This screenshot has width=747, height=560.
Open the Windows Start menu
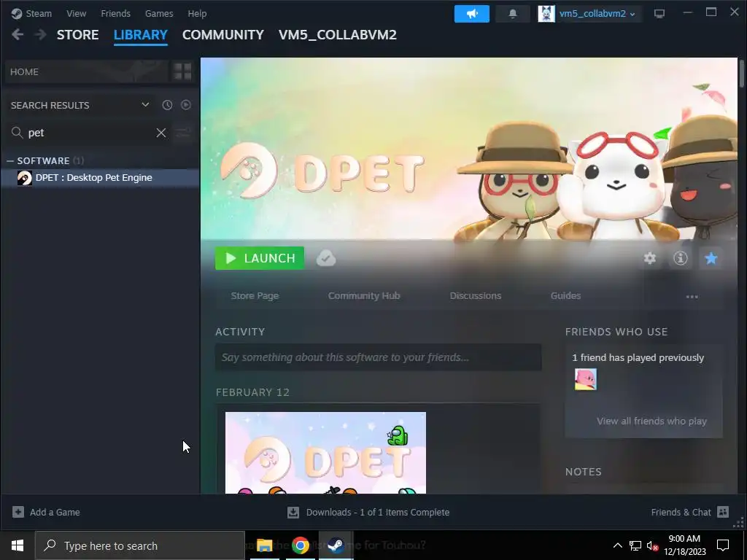pos(18,545)
